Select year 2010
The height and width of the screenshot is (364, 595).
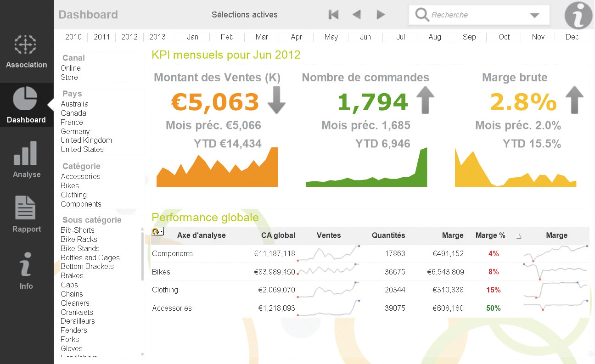[73, 37]
